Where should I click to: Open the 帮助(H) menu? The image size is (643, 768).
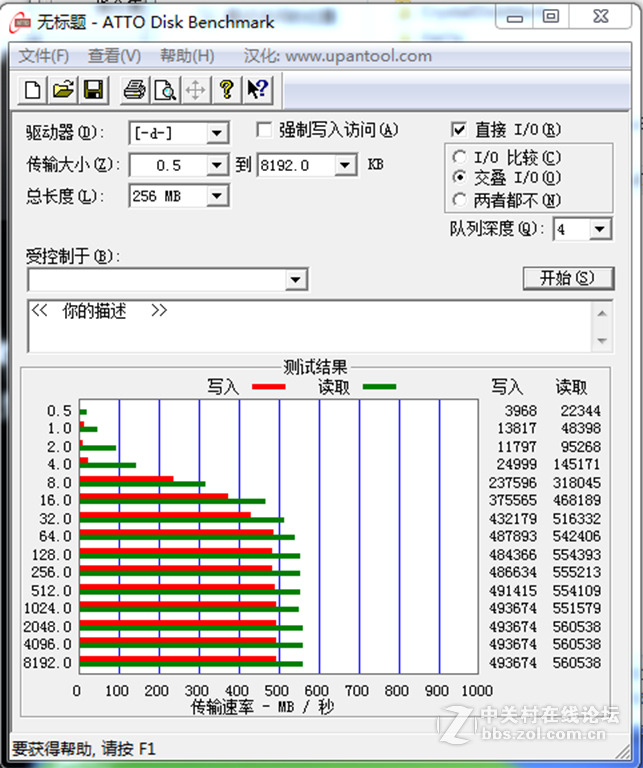point(187,56)
